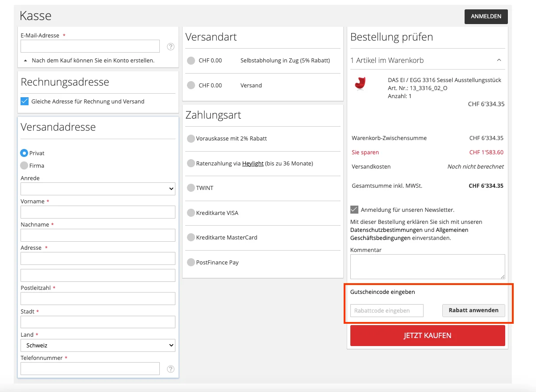Image resolution: width=536 pixels, height=392 pixels.
Task: Collapse the account creation hint triangle
Action: coord(25,60)
